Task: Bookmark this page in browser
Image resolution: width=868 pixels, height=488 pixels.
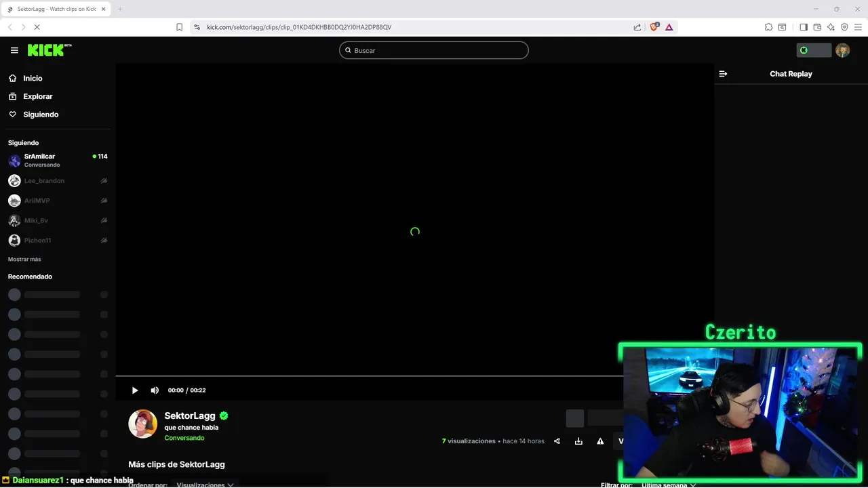Action: [x=179, y=27]
